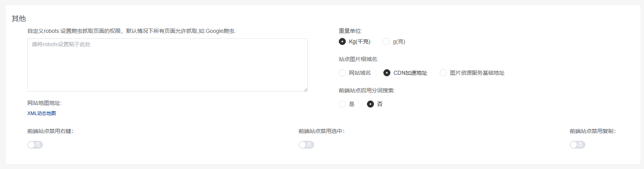Select the Kg(千克) weight unit
The image size is (644, 169).
pos(342,41)
